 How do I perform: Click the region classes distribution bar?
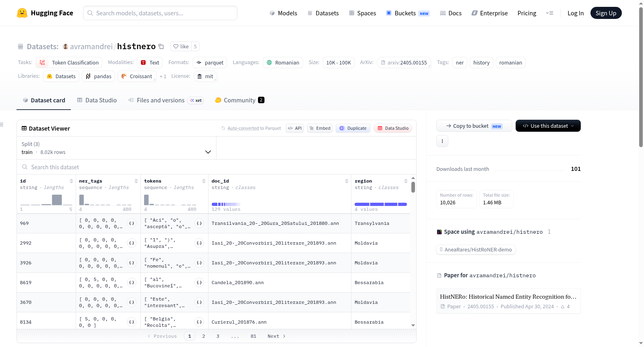tap(381, 204)
